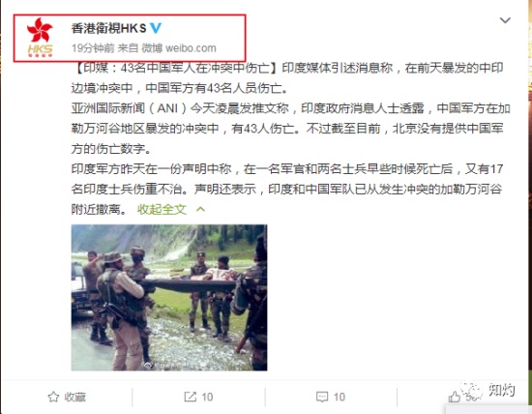Follow the 微博 weibo.com source link

[179, 48]
